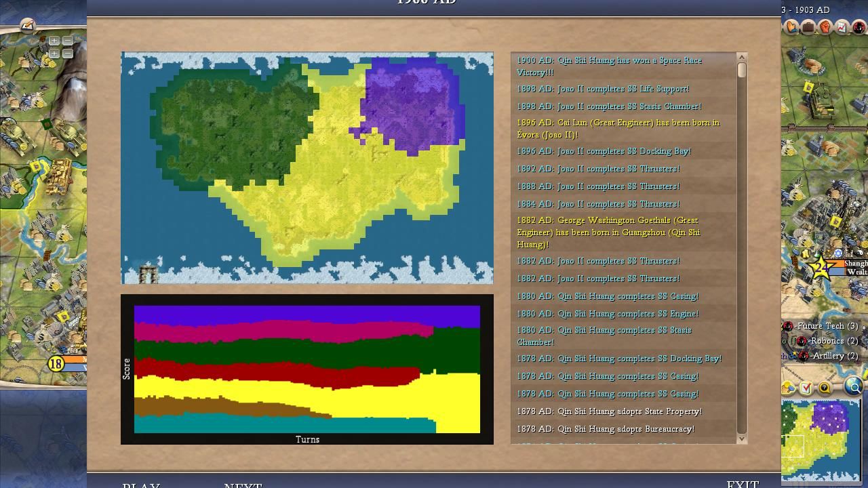Select 1880 AD 'completes SS Casing' entry
This screenshot has width=868, height=488.
(623, 296)
